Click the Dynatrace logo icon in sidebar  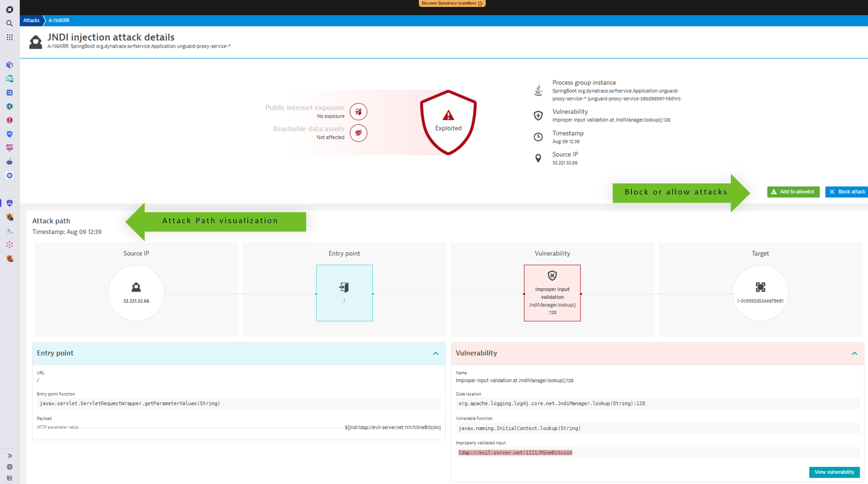click(9, 9)
